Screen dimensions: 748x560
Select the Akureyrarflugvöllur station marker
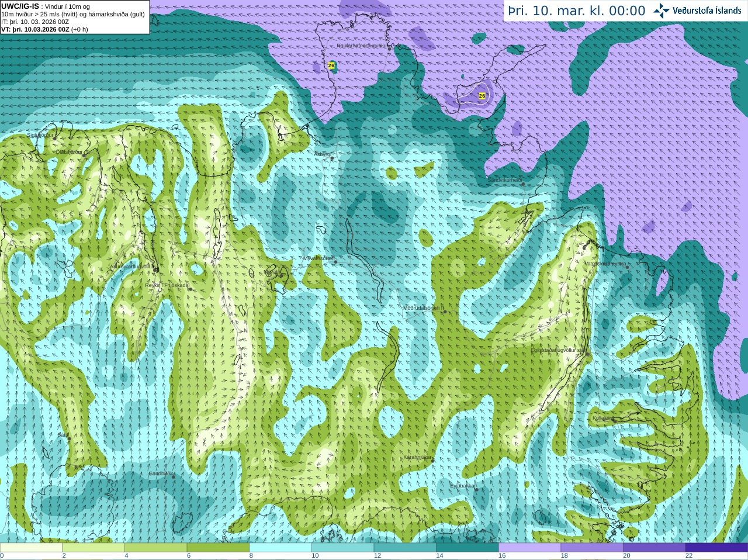point(156,269)
